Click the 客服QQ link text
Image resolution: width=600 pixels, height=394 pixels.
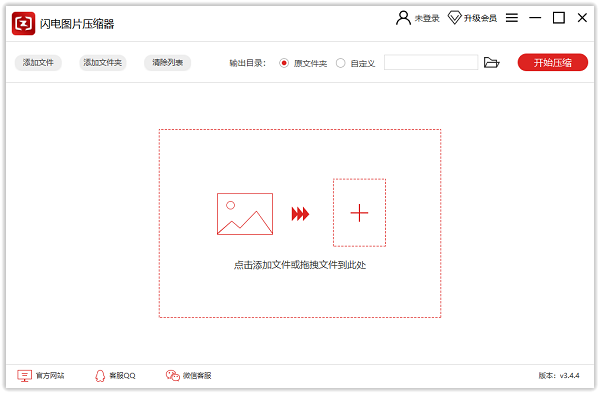[122, 376]
